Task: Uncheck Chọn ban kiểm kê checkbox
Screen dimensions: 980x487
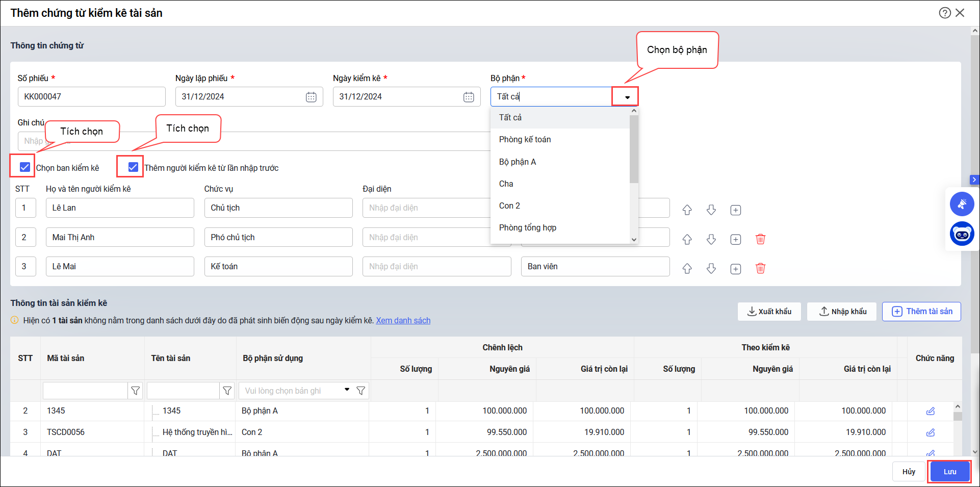Action: pos(24,167)
